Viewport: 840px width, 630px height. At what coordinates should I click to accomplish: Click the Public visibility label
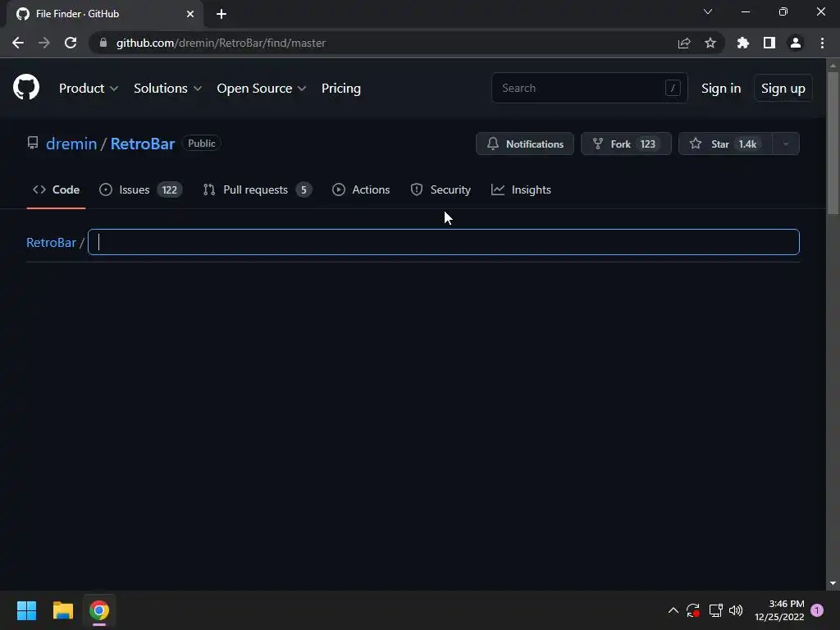coord(202,143)
